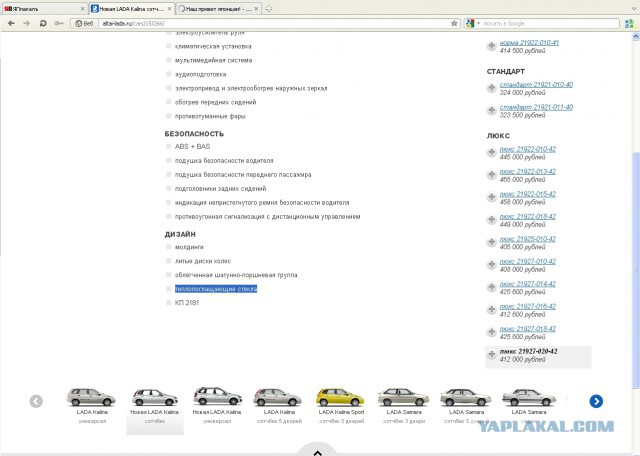Show previous cars with left carousel arrow
Viewport: 640px width, 456px height.
[36, 401]
